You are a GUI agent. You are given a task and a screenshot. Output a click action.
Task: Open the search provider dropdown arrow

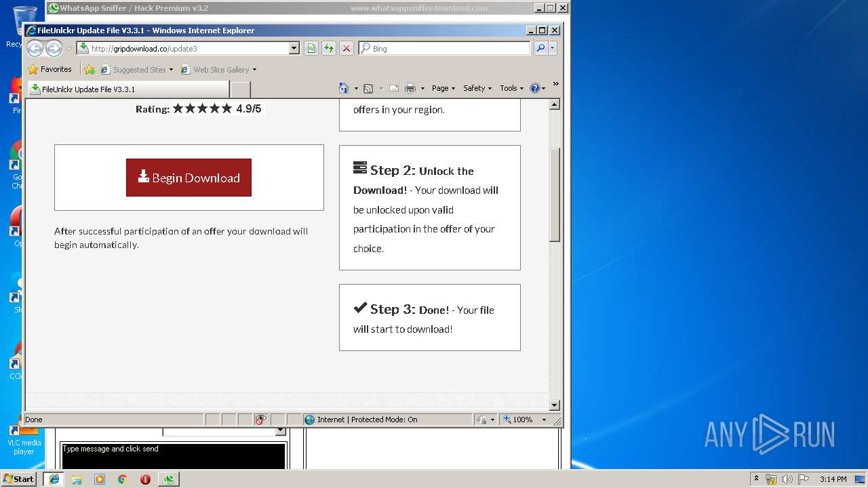point(553,48)
